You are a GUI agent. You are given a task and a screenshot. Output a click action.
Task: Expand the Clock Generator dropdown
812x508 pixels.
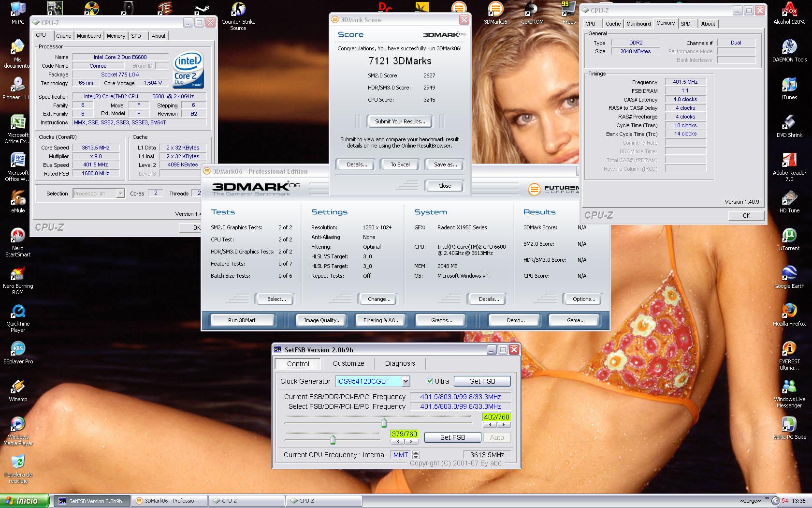point(406,381)
